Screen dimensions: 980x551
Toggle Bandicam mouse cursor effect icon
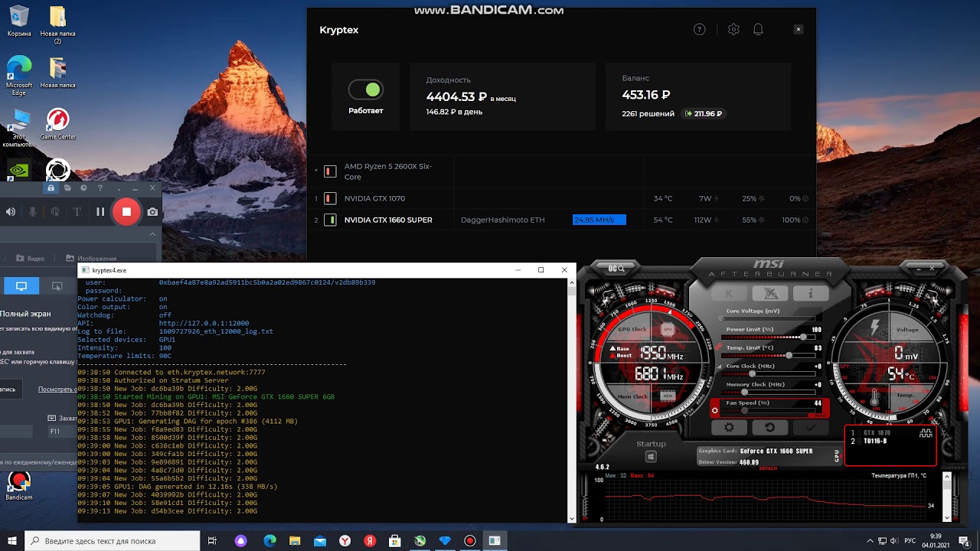click(x=55, y=212)
